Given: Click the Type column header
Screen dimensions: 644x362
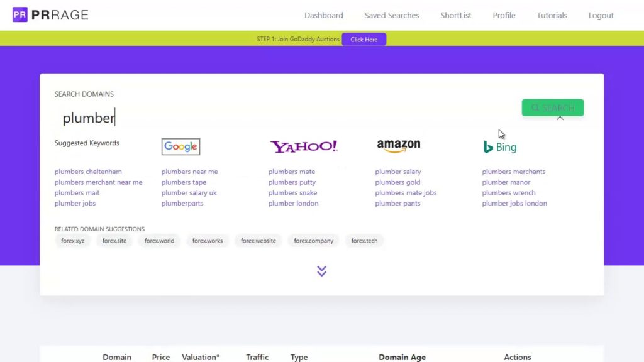Looking at the screenshot, I should pyautogui.click(x=299, y=357).
